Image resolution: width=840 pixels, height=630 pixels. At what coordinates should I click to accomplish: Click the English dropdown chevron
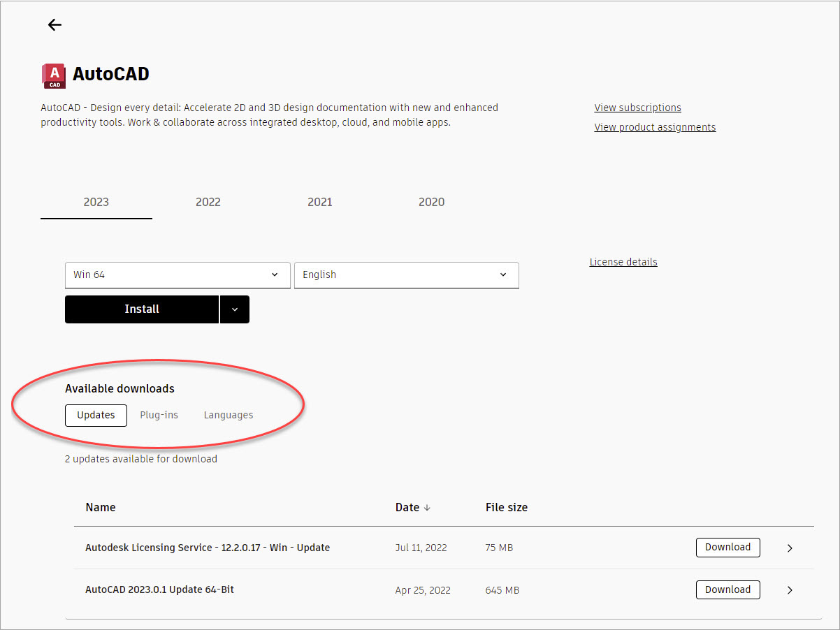click(503, 274)
